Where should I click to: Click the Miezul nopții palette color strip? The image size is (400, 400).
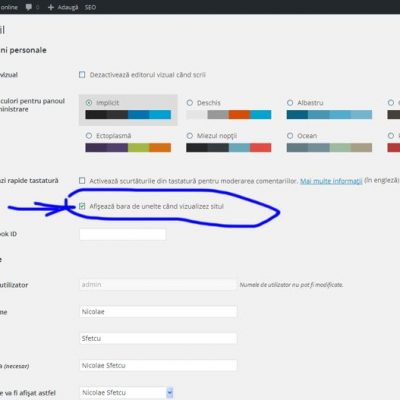tap(229, 147)
